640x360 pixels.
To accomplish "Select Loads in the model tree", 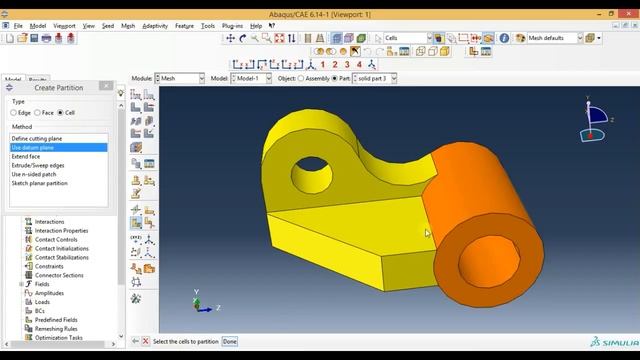I will [x=42, y=302].
